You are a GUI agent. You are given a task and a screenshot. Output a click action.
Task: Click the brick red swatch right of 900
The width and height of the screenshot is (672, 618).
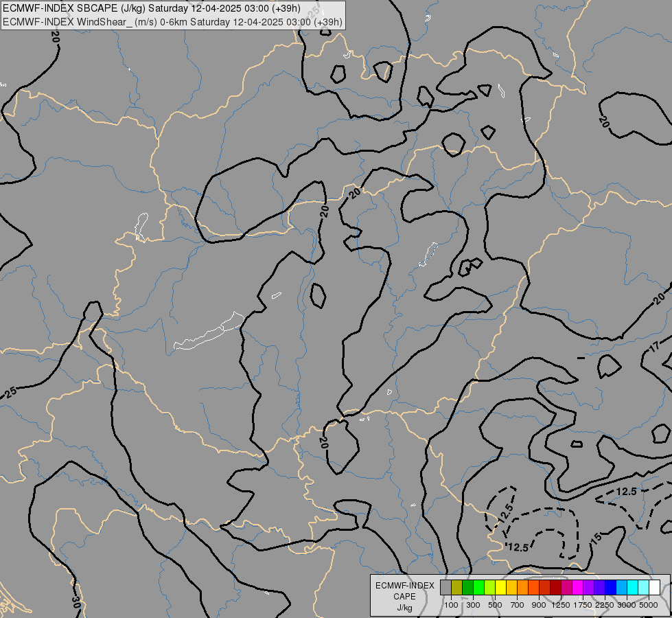[544, 587]
